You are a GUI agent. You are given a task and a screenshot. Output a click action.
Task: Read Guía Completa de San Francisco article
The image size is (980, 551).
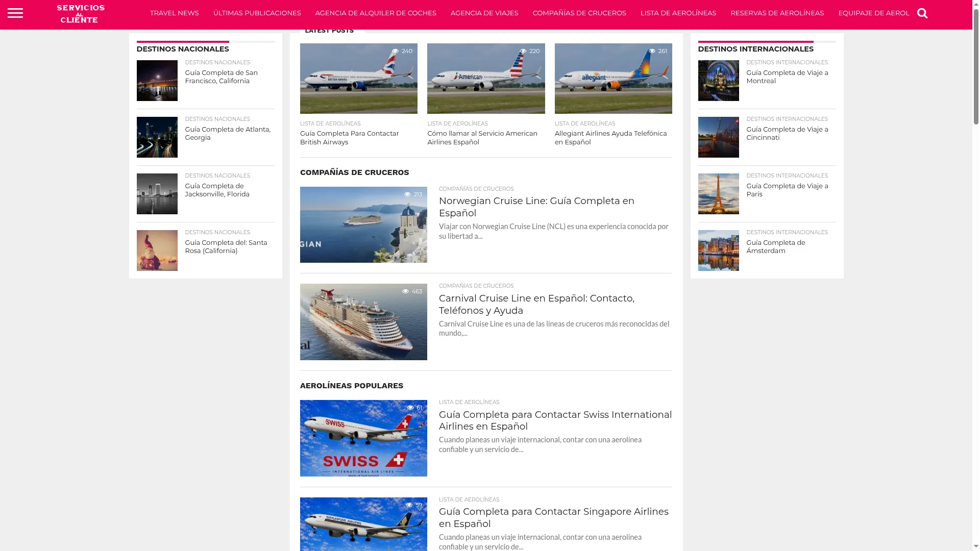click(222, 77)
